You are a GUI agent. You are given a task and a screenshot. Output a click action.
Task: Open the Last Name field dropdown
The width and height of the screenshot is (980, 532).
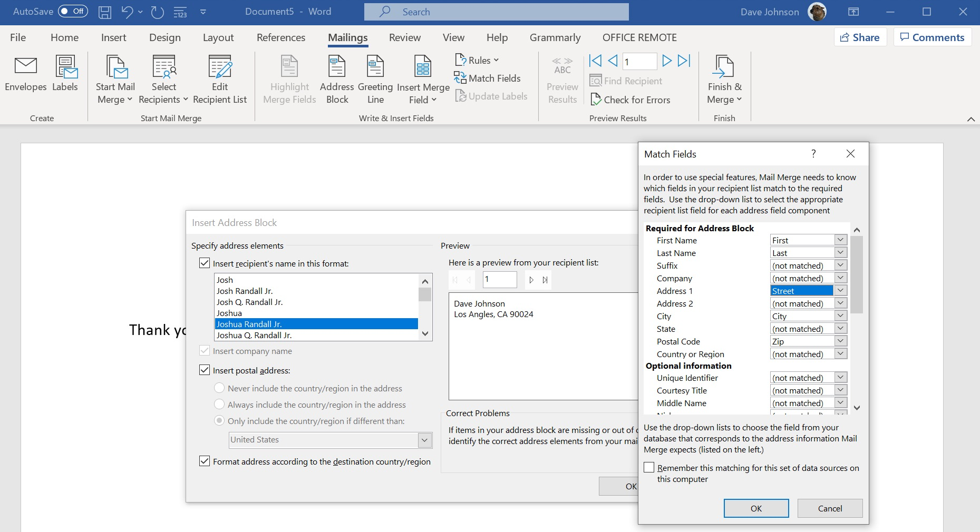pyautogui.click(x=841, y=252)
